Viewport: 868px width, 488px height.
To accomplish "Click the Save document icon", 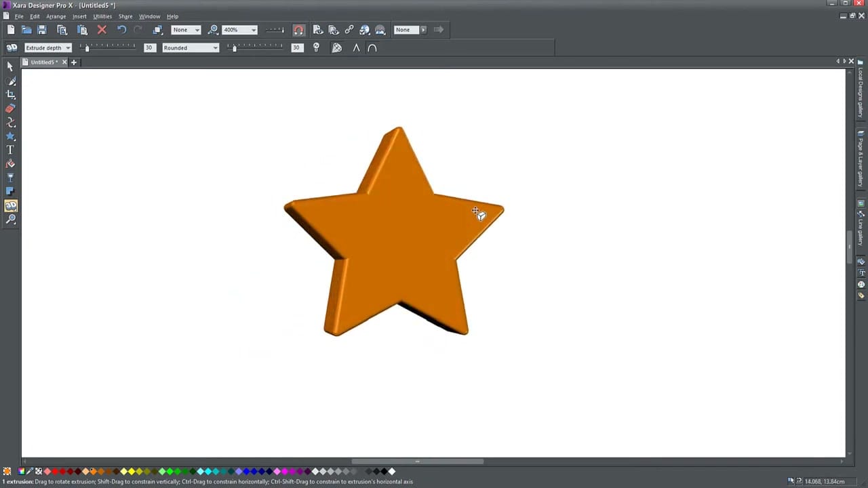I will [42, 29].
